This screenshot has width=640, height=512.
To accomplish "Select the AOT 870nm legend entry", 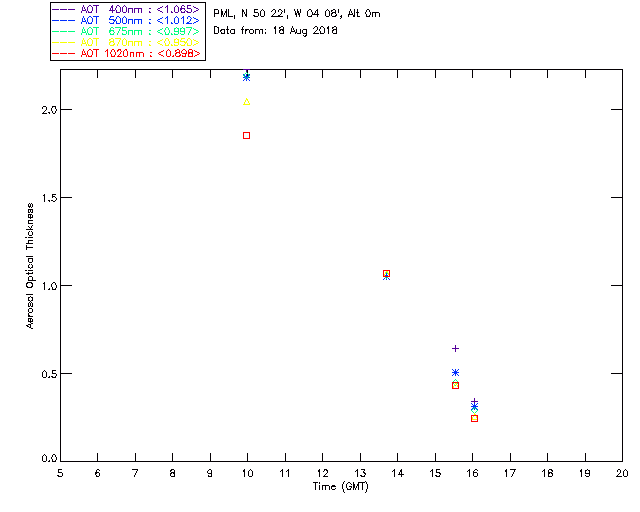I will [x=127, y=42].
